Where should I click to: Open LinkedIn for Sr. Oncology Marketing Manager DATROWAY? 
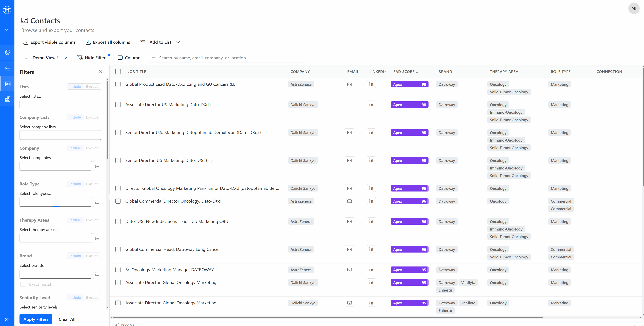click(x=371, y=270)
